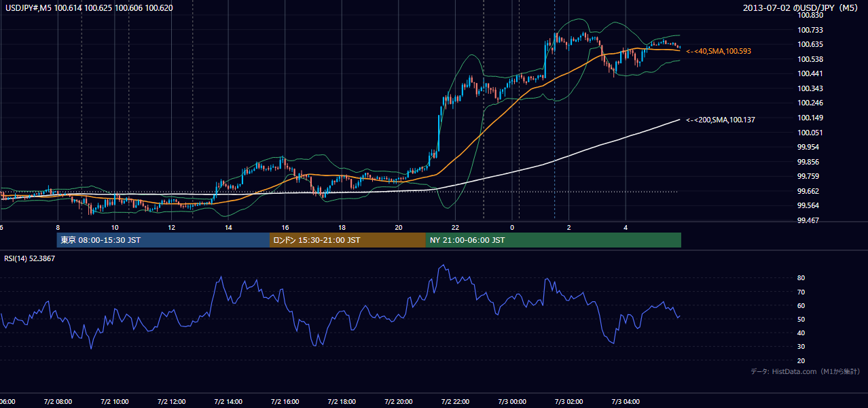This screenshot has width=868, height=408.
Task: Click RSI scale value 80
Action: 801,278
